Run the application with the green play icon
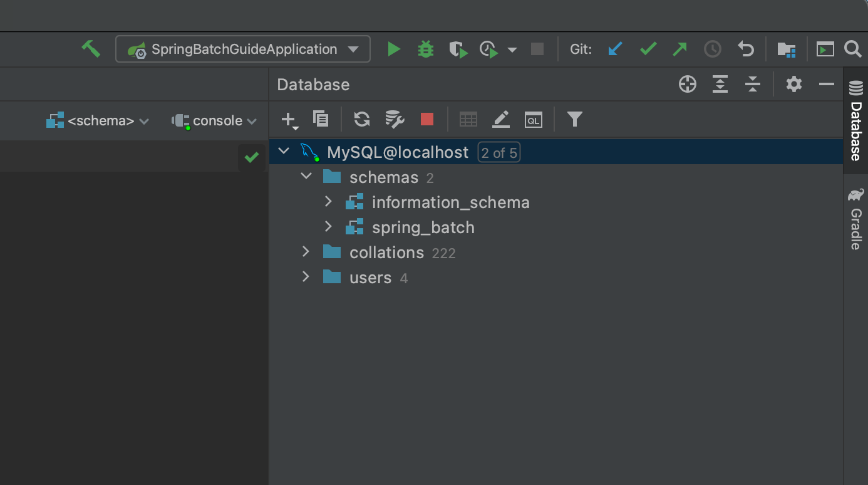The width and height of the screenshot is (868, 485). pos(393,49)
